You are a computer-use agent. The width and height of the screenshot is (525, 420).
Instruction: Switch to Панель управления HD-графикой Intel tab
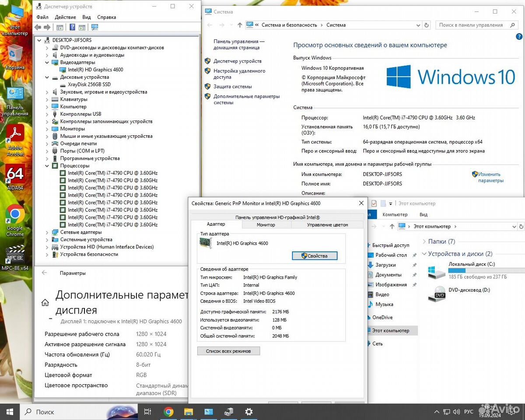coord(277,217)
